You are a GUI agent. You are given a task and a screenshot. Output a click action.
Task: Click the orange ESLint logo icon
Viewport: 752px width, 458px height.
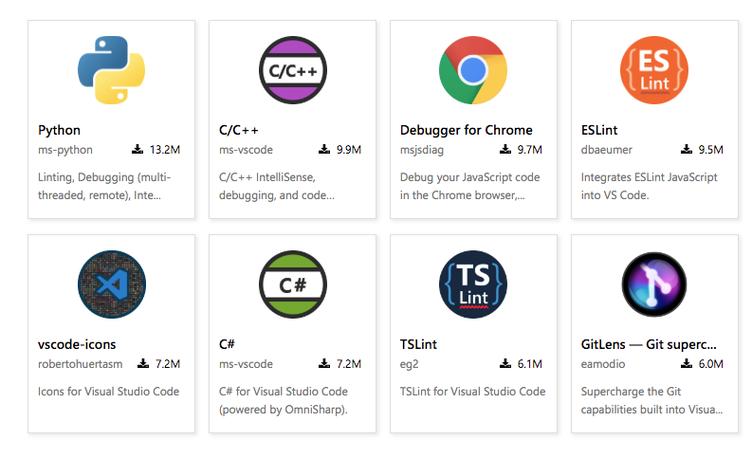654,70
